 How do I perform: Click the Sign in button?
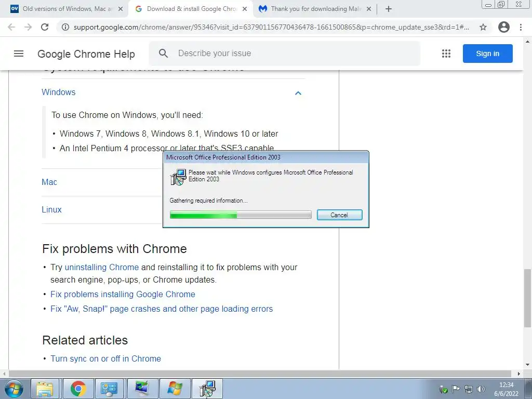point(487,54)
